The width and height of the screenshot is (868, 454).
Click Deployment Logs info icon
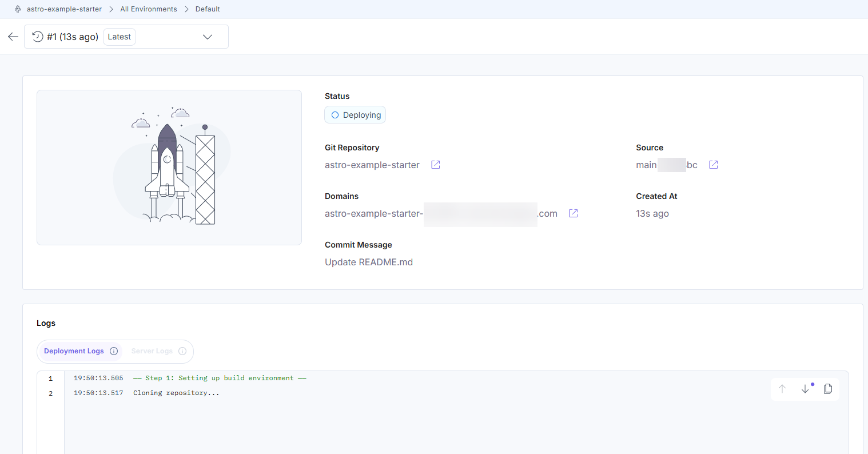tap(114, 351)
